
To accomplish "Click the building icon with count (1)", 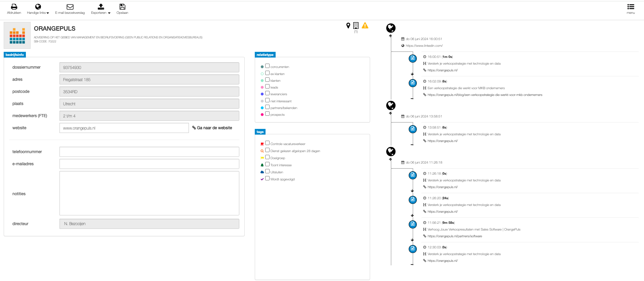I will pos(356,26).
